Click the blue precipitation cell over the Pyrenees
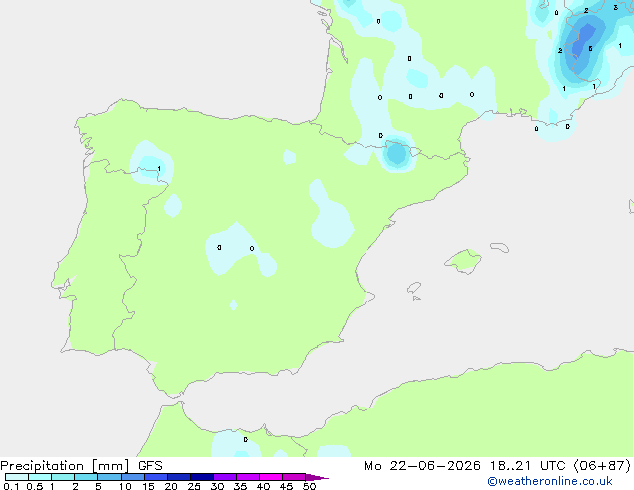 [396, 154]
